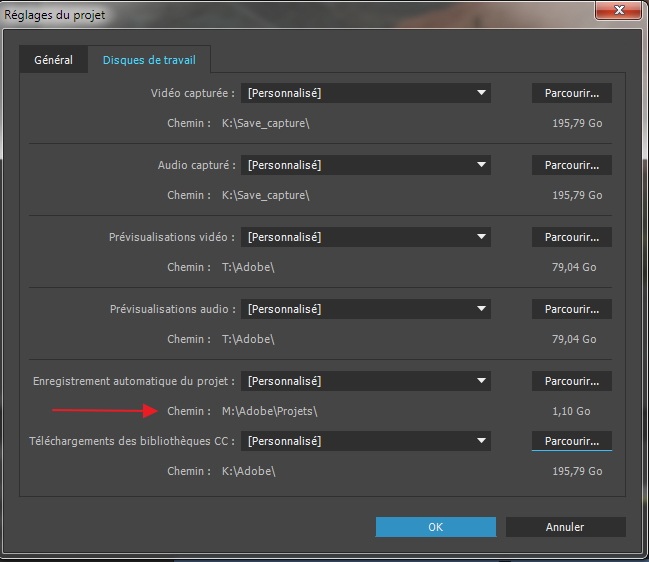Click Parcourir for Prévisualisations audio
Image resolution: width=649 pixels, height=562 pixels.
point(572,309)
